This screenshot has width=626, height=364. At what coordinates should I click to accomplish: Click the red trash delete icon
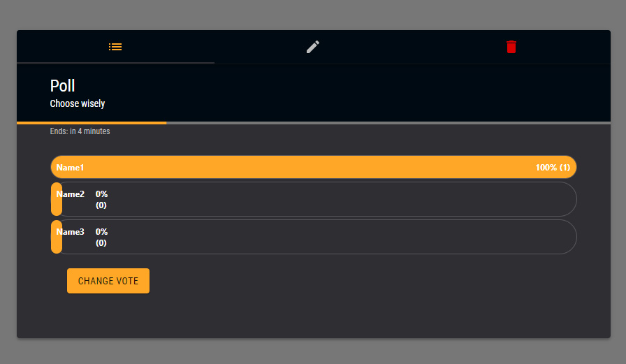511,47
